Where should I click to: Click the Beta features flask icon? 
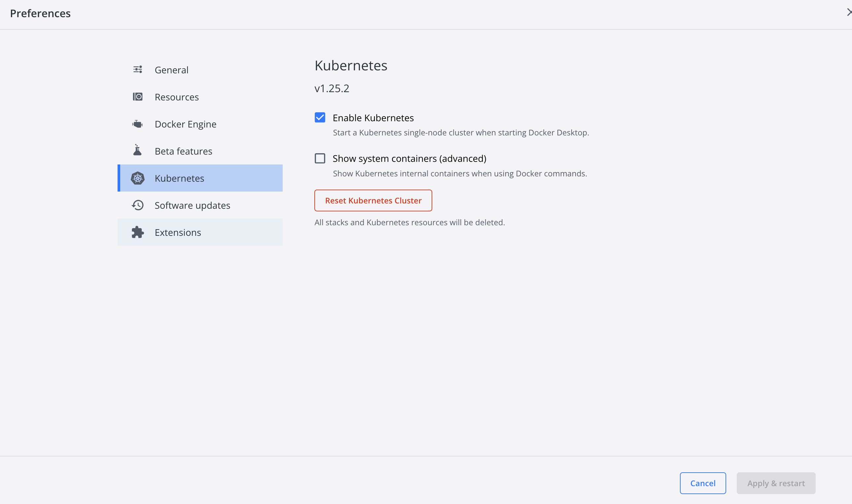(x=137, y=151)
